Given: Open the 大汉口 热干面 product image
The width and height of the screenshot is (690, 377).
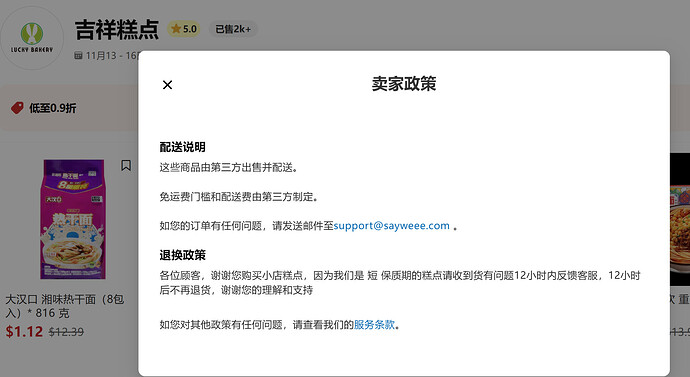Looking at the screenshot, I should [73, 219].
